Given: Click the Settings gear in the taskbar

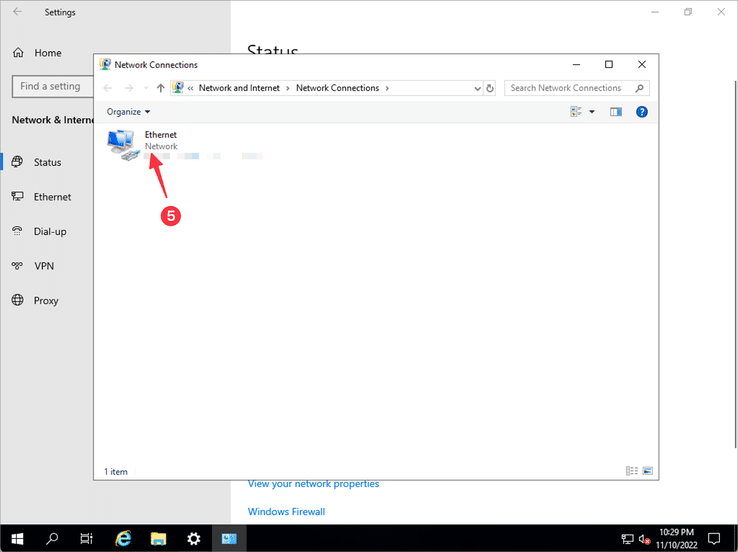Looking at the screenshot, I should [193, 539].
